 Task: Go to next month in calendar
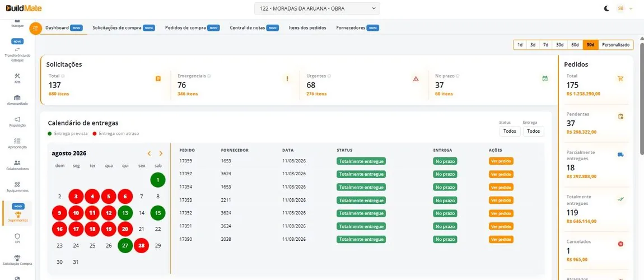tap(161, 153)
